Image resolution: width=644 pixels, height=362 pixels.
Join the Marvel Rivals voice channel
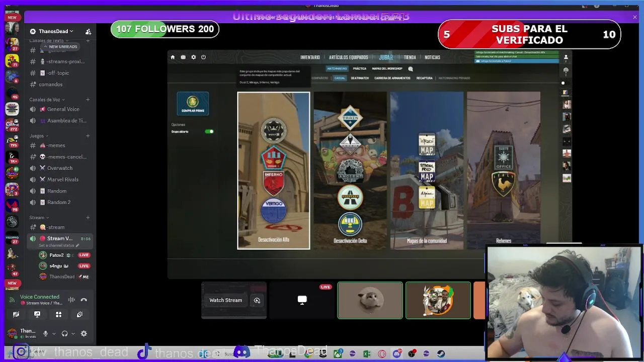pos(60,179)
